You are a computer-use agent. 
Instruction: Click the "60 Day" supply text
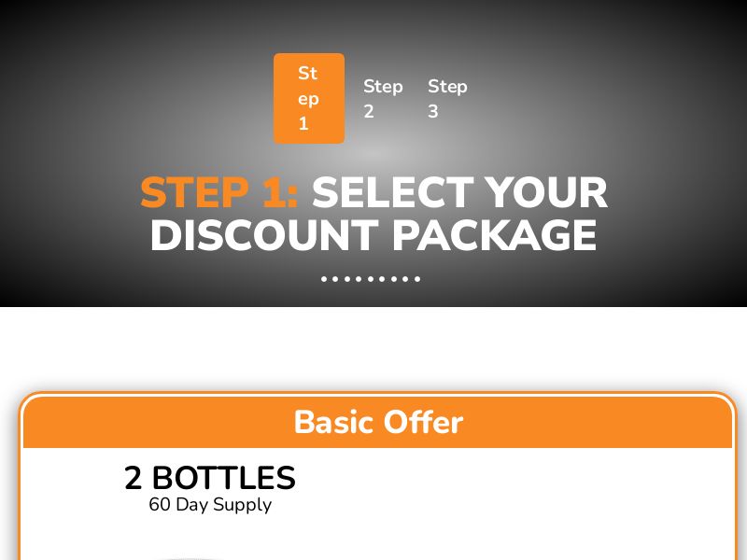tap(178, 505)
